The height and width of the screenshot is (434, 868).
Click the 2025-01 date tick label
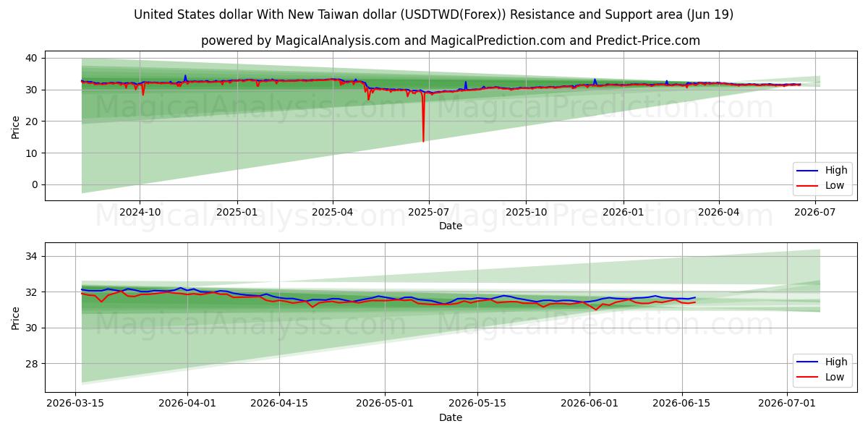click(x=237, y=213)
